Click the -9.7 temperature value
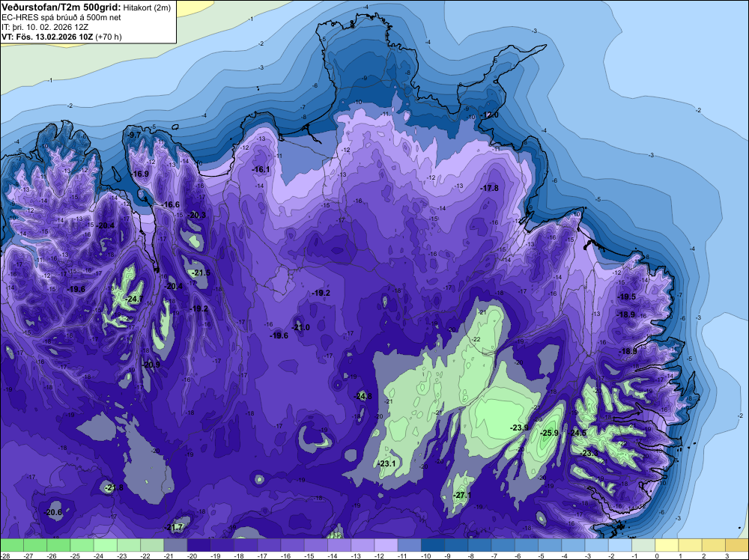Viewport: 749px width, 560px height. [x=135, y=135]
